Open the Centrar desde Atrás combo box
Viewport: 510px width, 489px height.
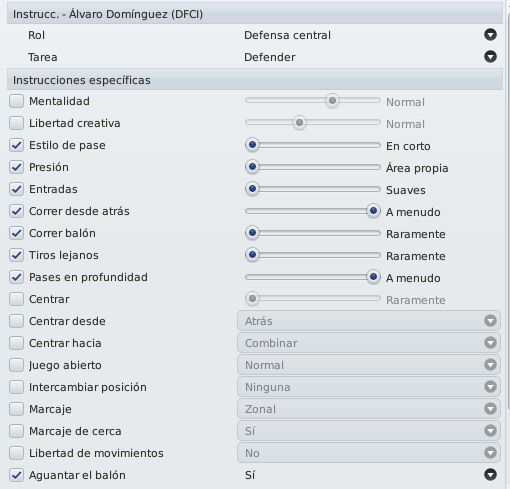coord(369,321)
